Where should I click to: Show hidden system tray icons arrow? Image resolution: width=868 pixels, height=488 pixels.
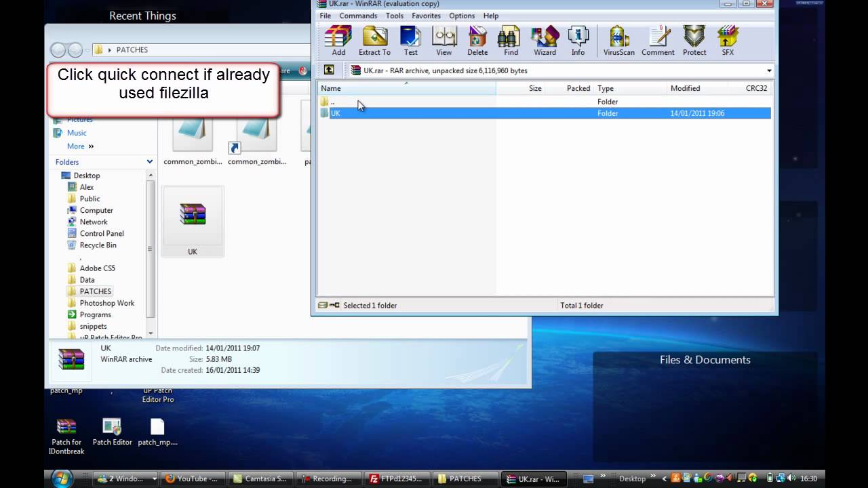665,479
